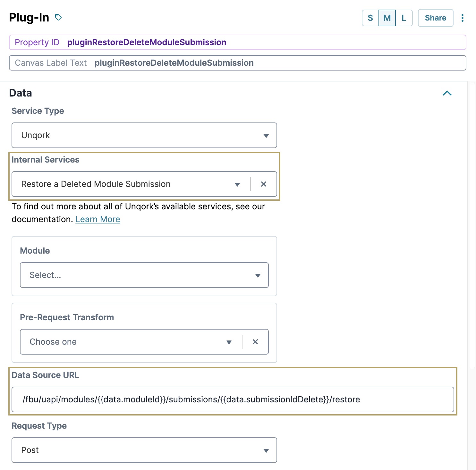
Task: Select the L panel size
Action: (x=404, y=18)
